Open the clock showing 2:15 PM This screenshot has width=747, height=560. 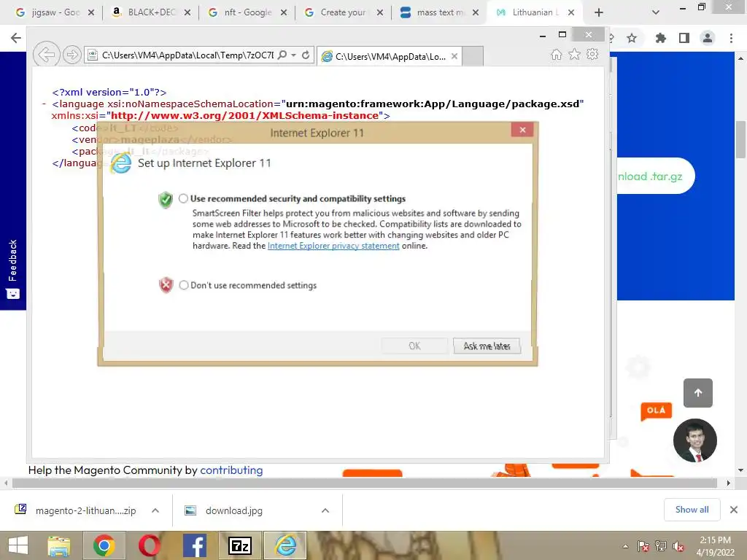(715, 546)
